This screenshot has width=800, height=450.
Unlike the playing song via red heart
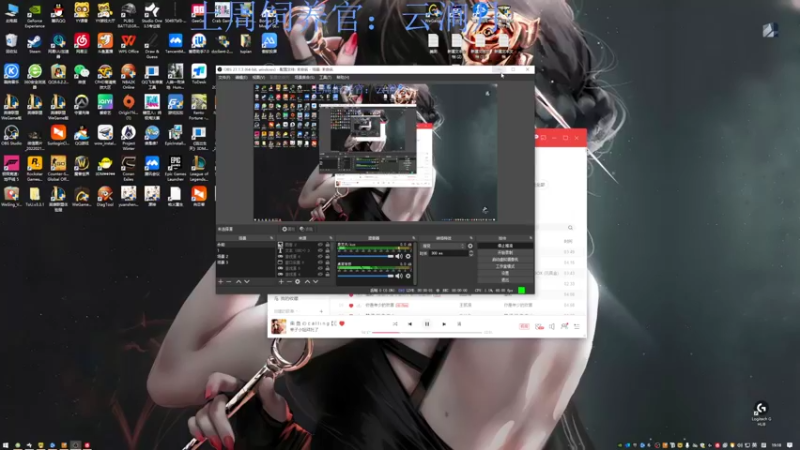click(x=342, y=323)
